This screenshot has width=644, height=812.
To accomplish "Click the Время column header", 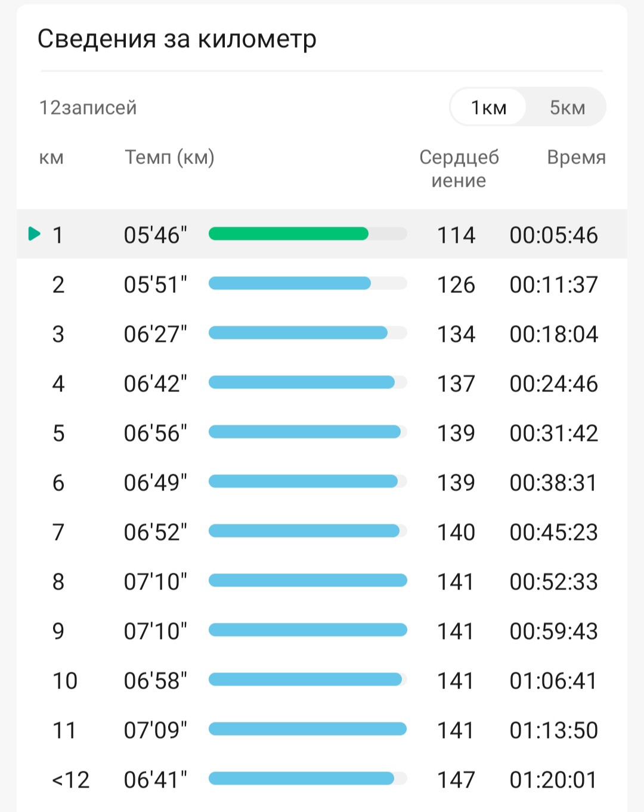I will click(576, 158).
